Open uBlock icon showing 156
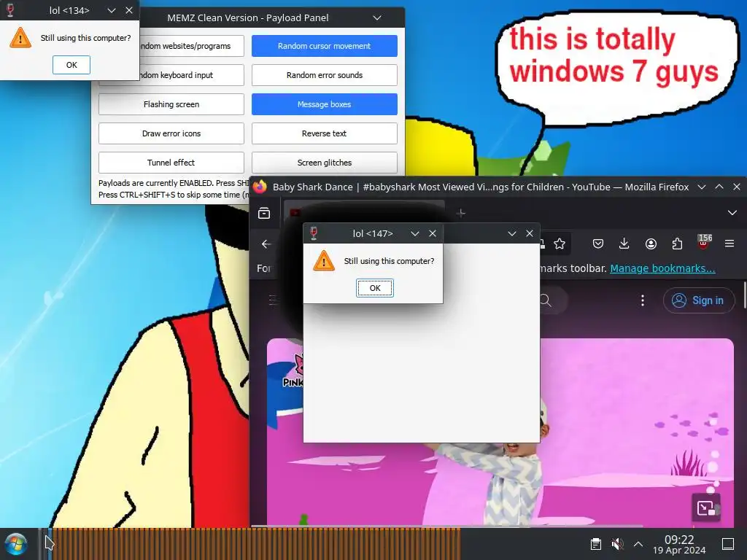 [704, 242]
